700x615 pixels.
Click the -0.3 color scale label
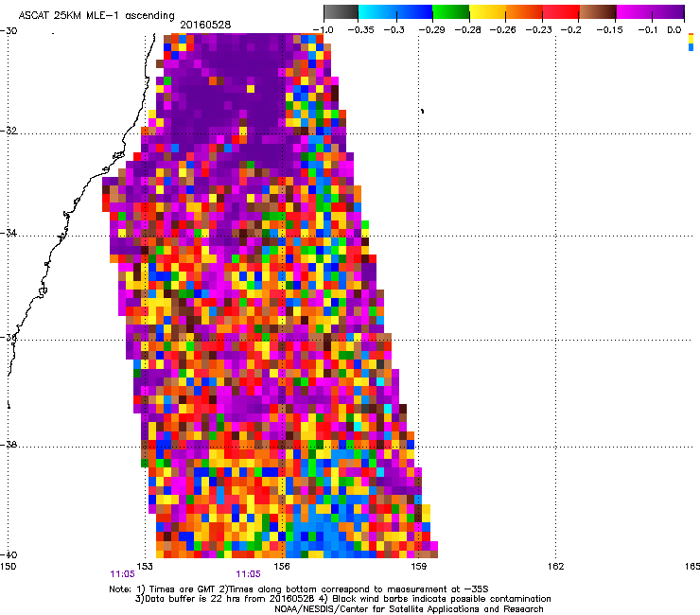tap(394, 30)
